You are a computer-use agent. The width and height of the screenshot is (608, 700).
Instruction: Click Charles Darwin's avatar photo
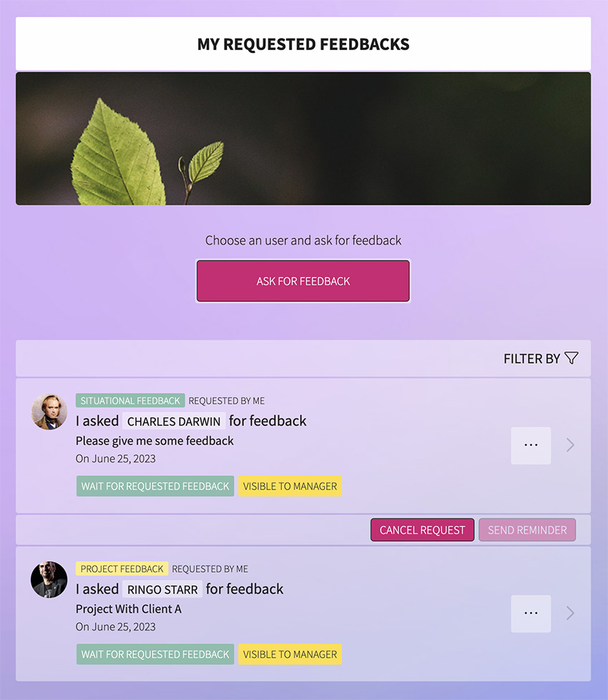49,412
